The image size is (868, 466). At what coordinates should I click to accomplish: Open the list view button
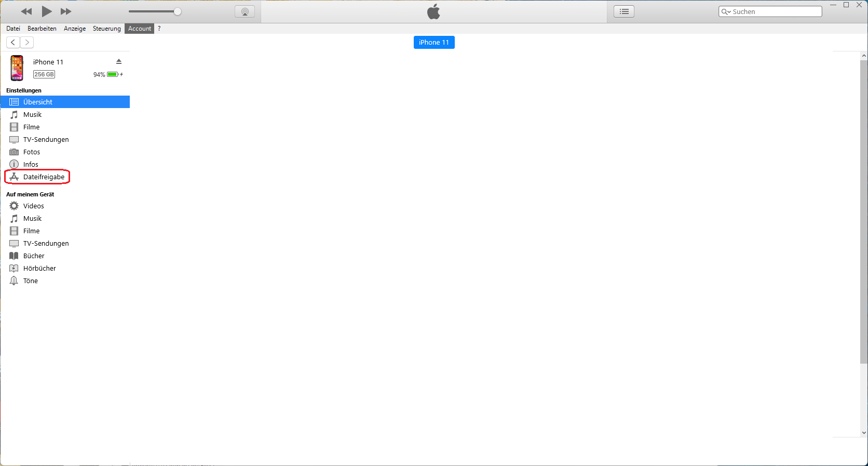pos(624,11)
